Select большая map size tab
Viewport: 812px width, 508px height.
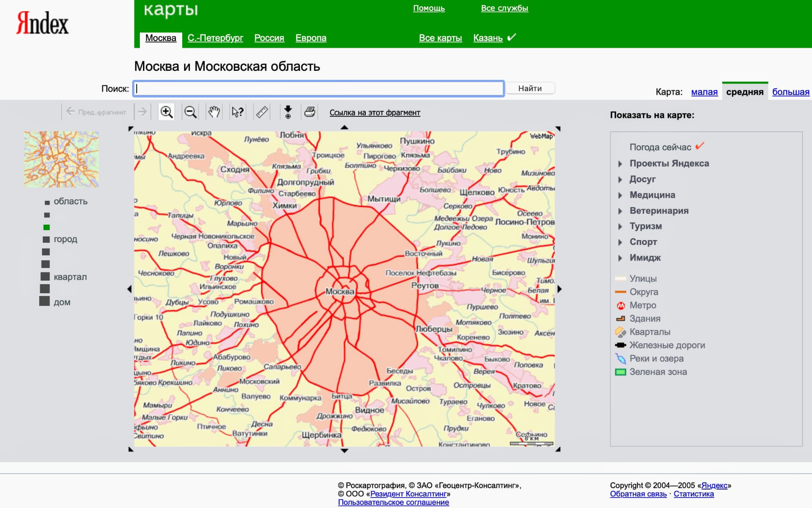791,92
